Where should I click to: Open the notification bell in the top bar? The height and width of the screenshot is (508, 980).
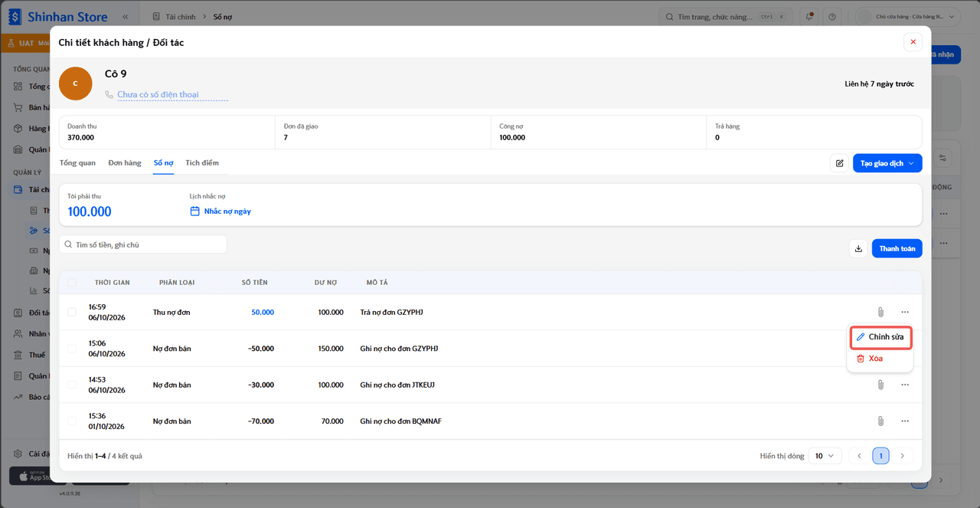811,16
